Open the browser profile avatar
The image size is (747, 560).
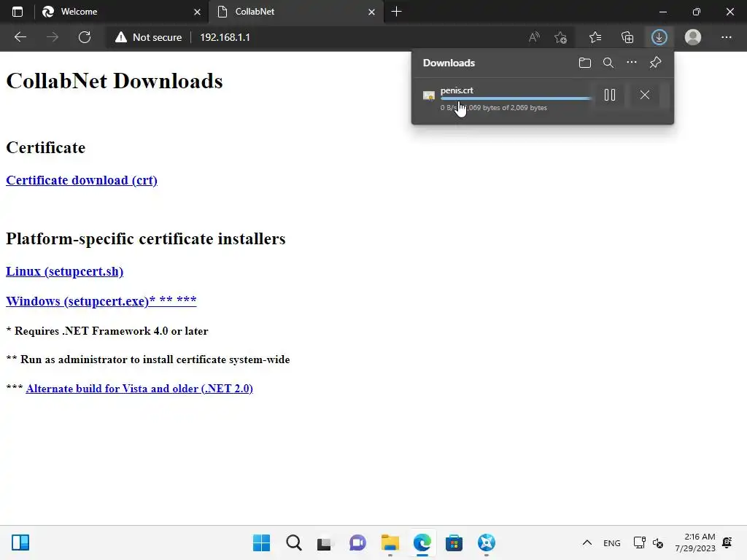(693, 37)
